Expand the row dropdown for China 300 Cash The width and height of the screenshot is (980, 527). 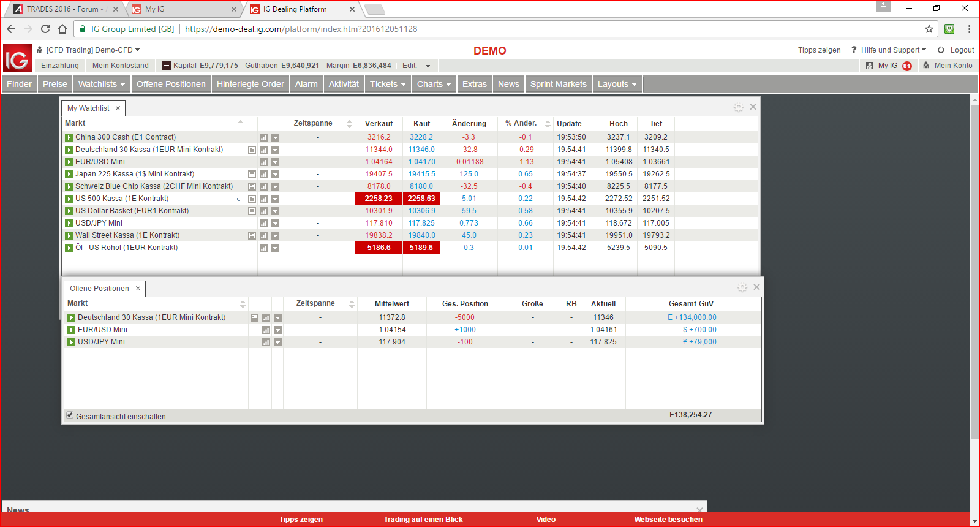(276, 137)
